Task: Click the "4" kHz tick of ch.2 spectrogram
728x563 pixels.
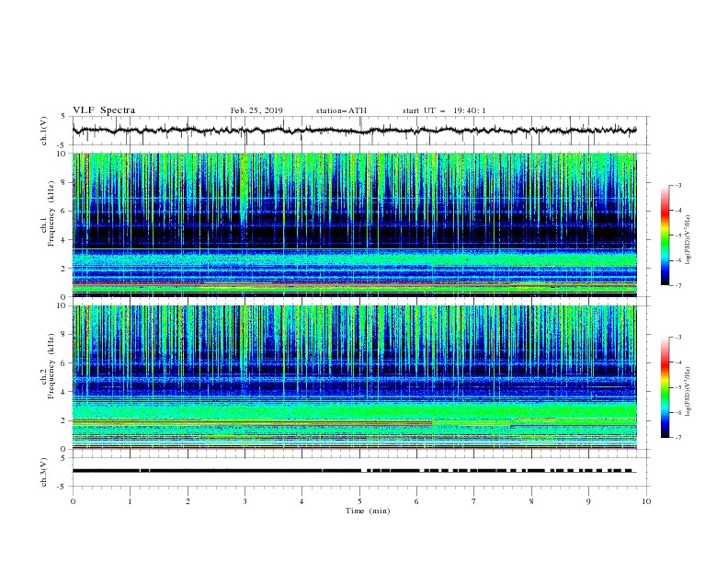Action: point(63,392)
